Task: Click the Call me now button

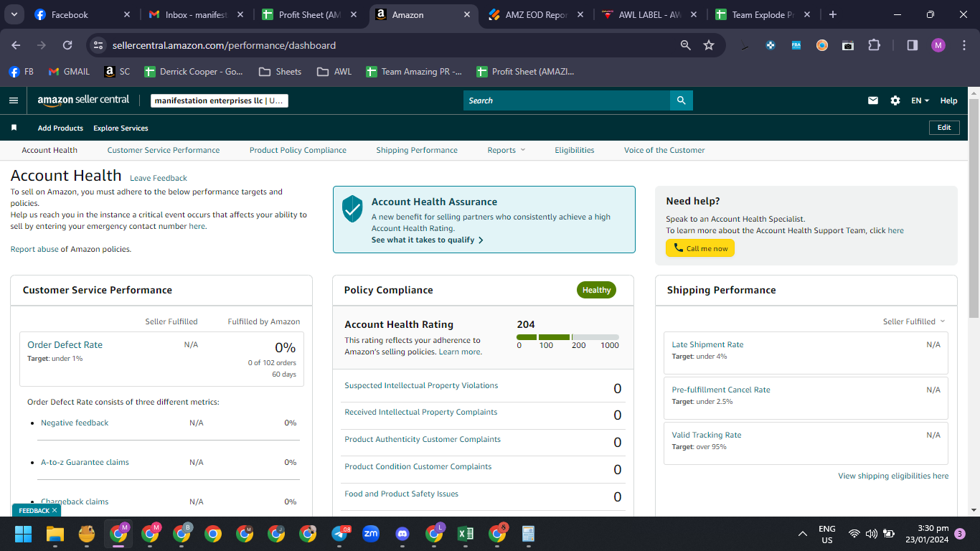Action: [x=700, y=248]
